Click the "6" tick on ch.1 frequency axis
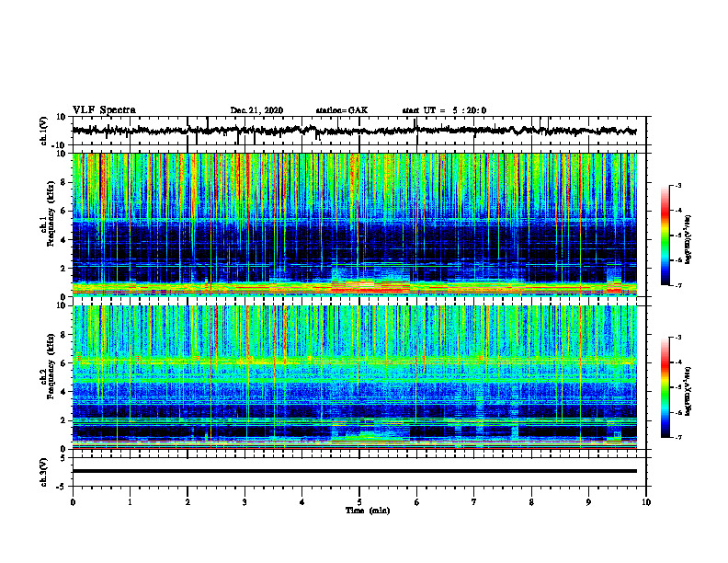The image size is (728, 563). click(x=63, y=212)
